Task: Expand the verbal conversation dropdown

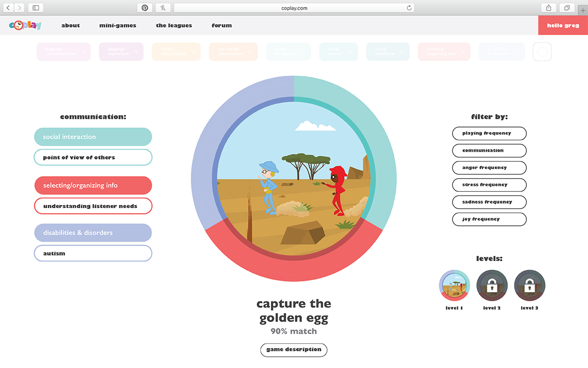Action: [x=176, y=52]
